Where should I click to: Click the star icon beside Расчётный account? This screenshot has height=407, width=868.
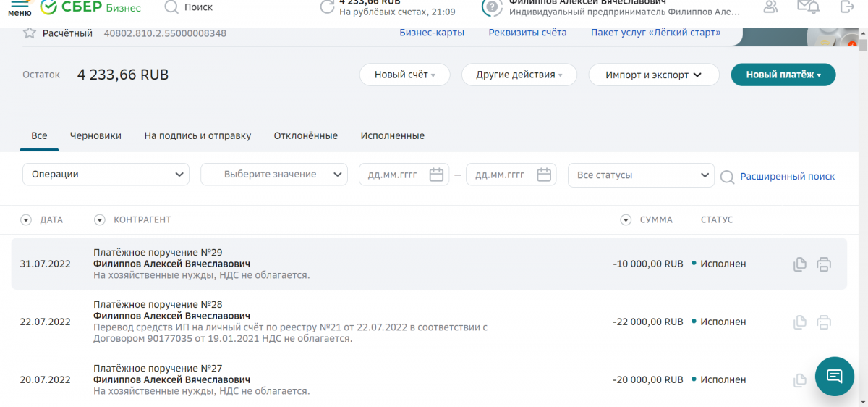click(30, 33)
